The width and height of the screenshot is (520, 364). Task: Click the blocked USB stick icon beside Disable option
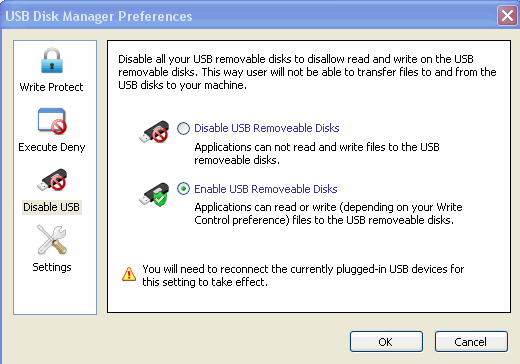(154, 132)
